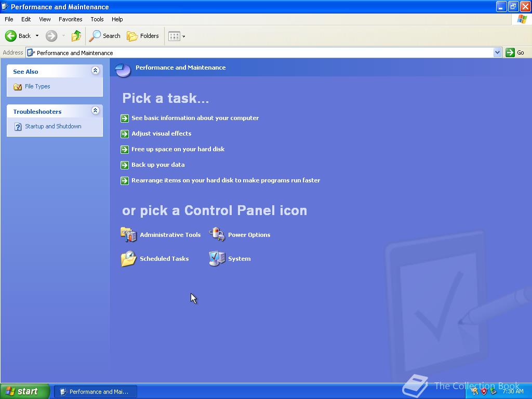
Task: Choose Back up your data task
Action: click(x=158, y=165)
